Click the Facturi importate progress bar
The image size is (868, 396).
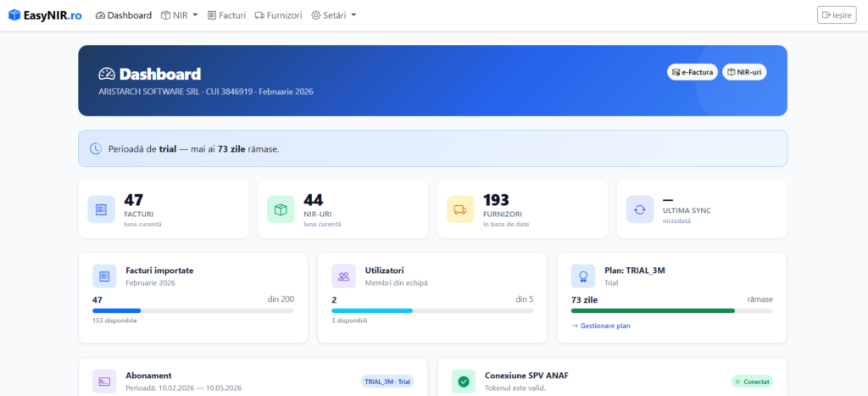(x=192, y=311)
